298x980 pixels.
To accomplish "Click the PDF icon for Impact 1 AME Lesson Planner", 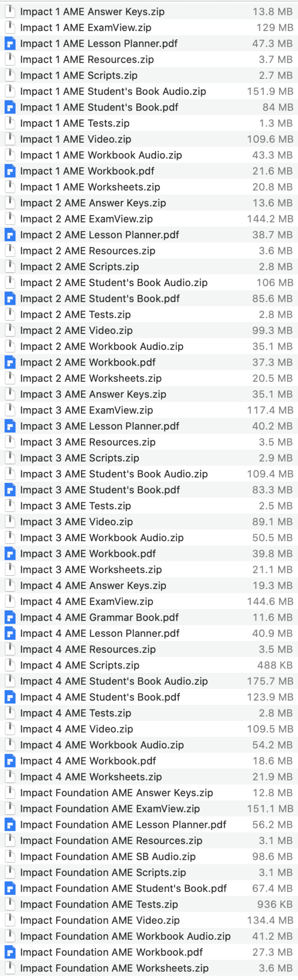I will point(10,44).
